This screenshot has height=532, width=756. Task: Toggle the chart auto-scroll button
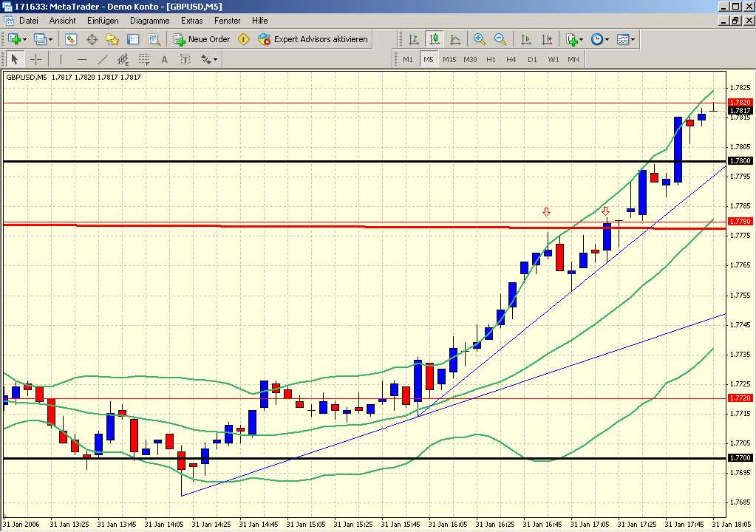point(526,39)
